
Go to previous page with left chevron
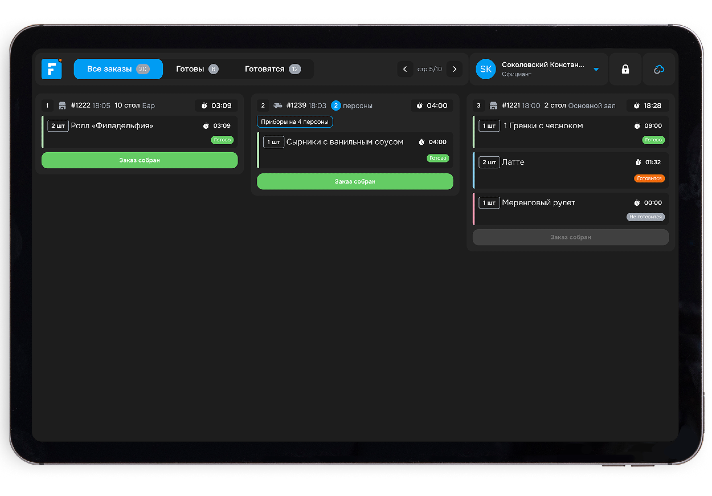[x=405, y=69]
